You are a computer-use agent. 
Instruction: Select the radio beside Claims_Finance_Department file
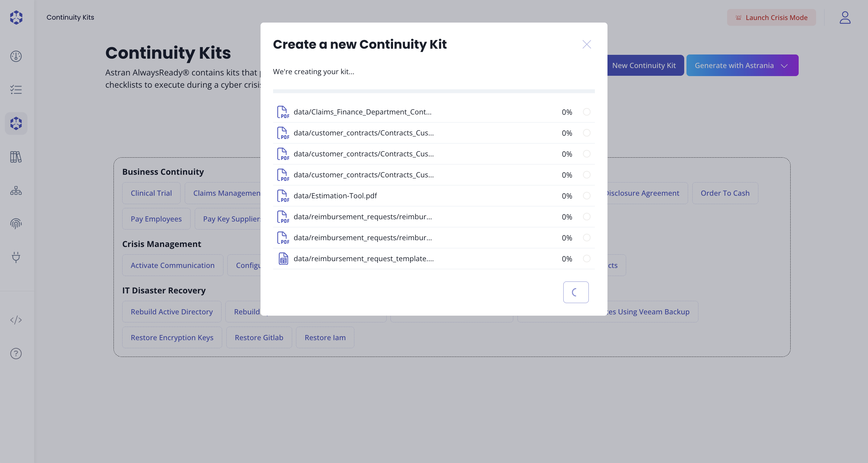tap(587, 112)
